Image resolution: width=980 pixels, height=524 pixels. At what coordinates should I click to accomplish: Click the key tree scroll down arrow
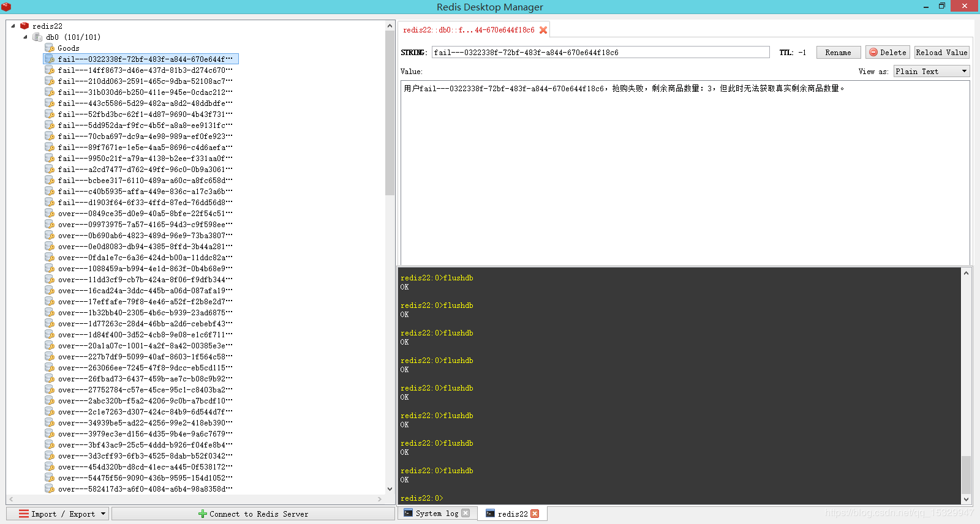[390, 489]
